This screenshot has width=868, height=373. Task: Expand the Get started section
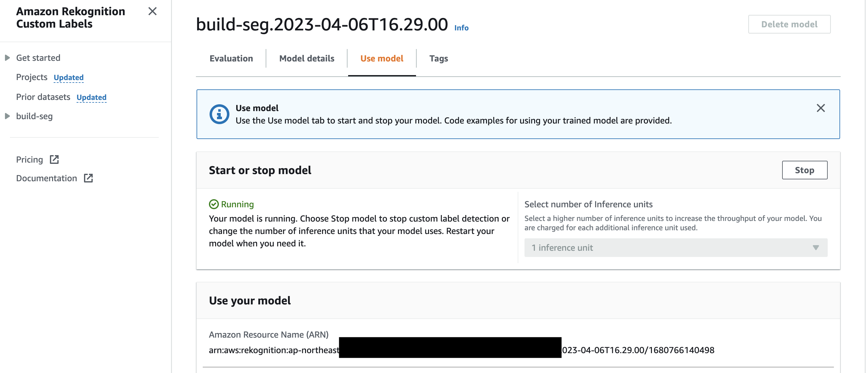7,58
